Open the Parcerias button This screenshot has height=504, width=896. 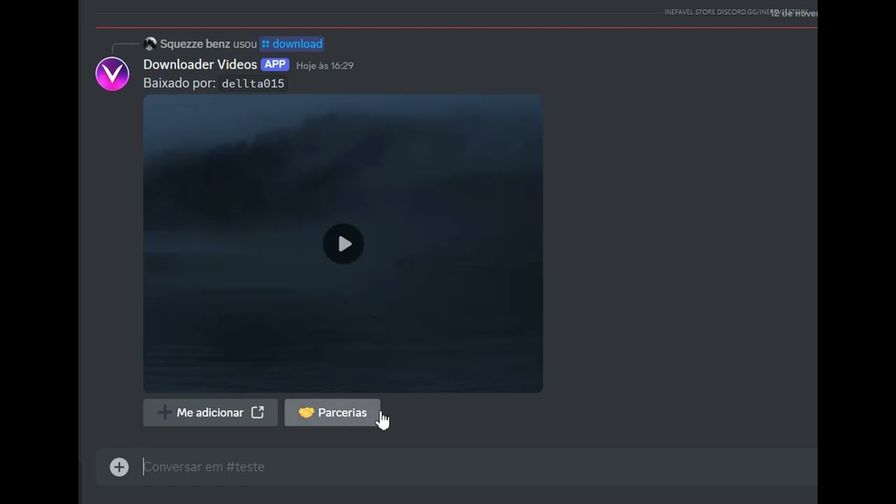(x=332, y=412)
